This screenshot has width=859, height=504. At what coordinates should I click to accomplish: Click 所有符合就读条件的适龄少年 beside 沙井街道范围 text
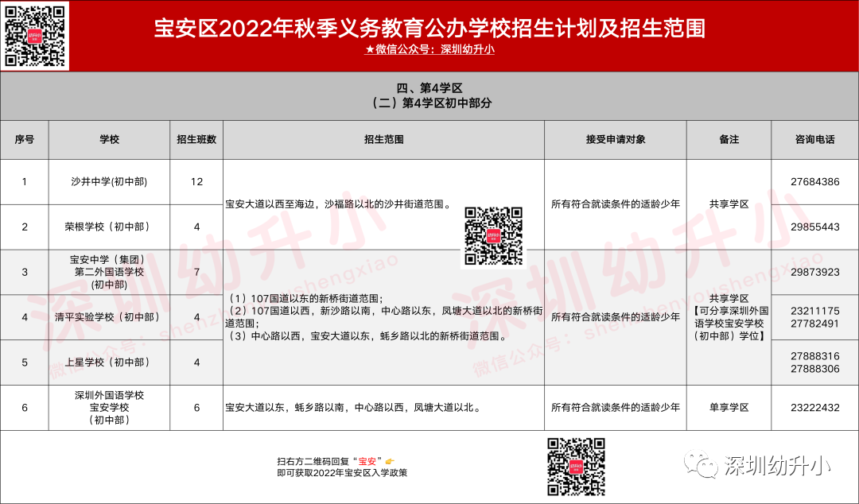(616, 204)
